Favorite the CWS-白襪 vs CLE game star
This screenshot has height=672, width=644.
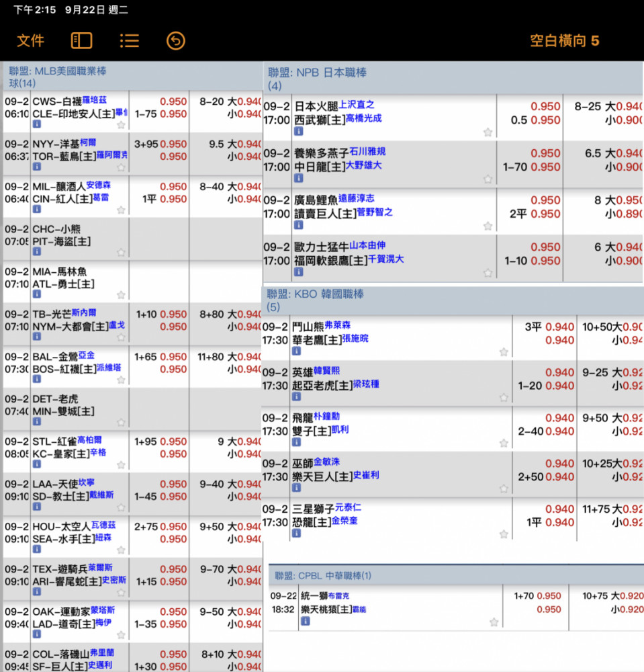[x=121, y=125]
